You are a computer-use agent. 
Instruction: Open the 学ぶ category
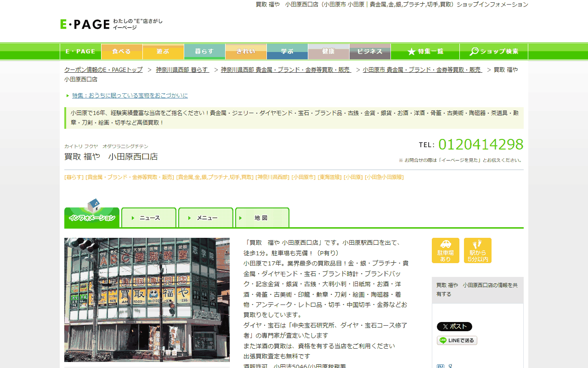coord(287,52)
